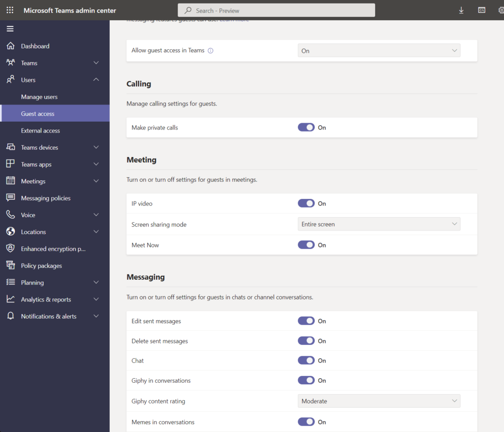Click the Screen sharing mode label

[x=159, y=224]
